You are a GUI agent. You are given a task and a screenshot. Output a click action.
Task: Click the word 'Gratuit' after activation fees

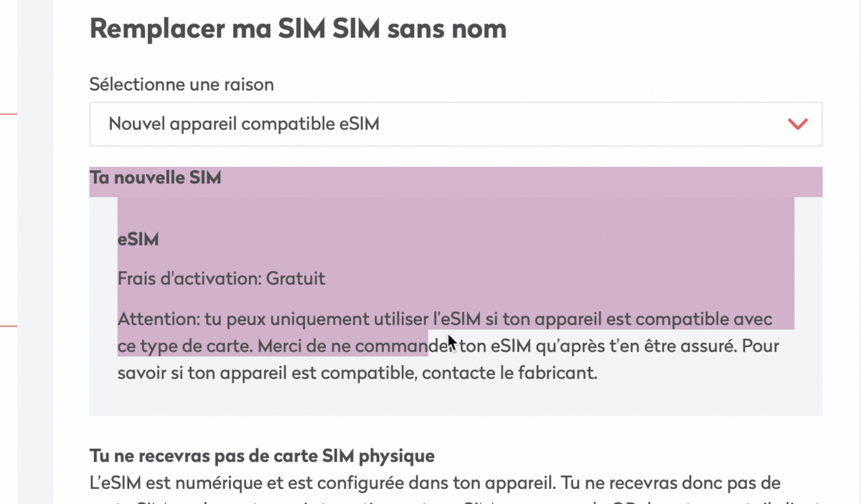click(295, 278)
